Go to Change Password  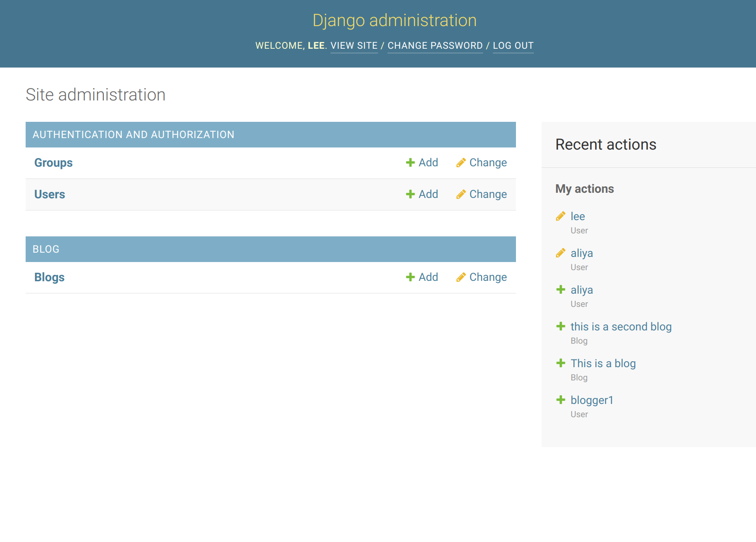point(435,46)
